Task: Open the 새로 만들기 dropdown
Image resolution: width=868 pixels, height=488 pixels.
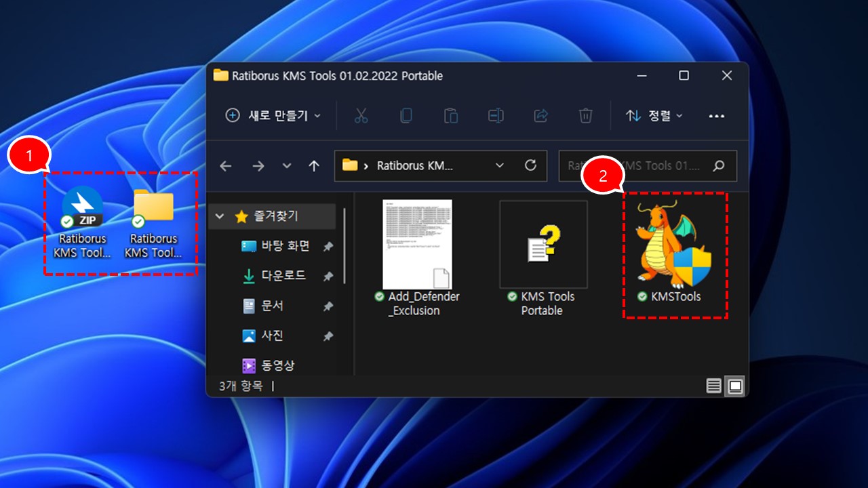Action: (273, 116)
